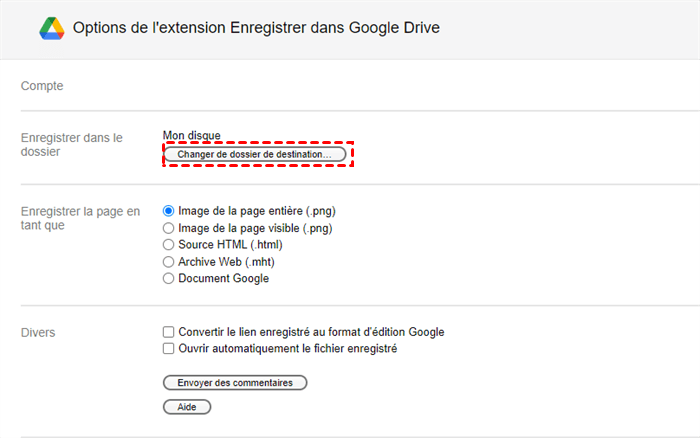Select 'Image de la page visible (.png)' radio button
Viewport: 700px width, 438px height.
[x=169, y=228]
